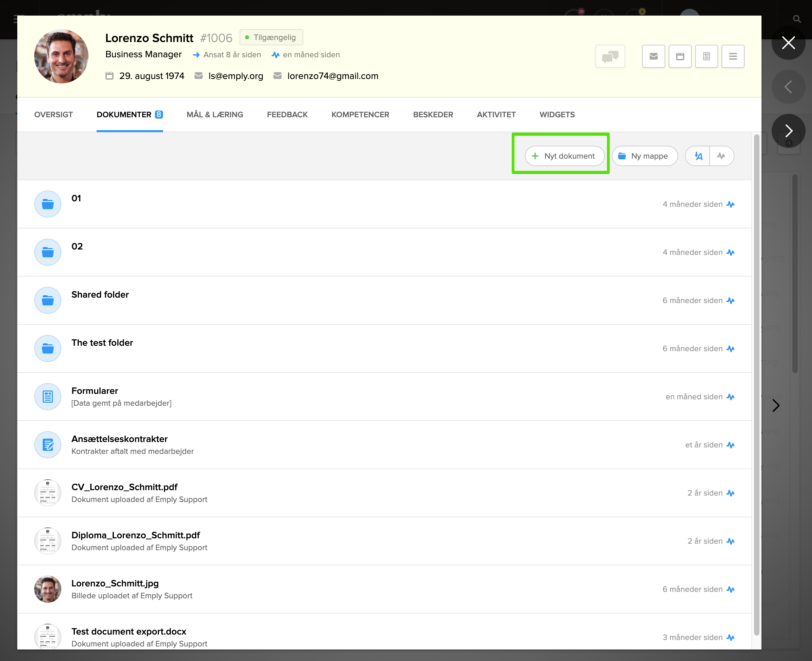Image resolution: width=812 pixels, height=661 pixels.
Task: Open the Lorenzo_Schmitt.jpg image thumbnail
Action: [x=47, y=589]
